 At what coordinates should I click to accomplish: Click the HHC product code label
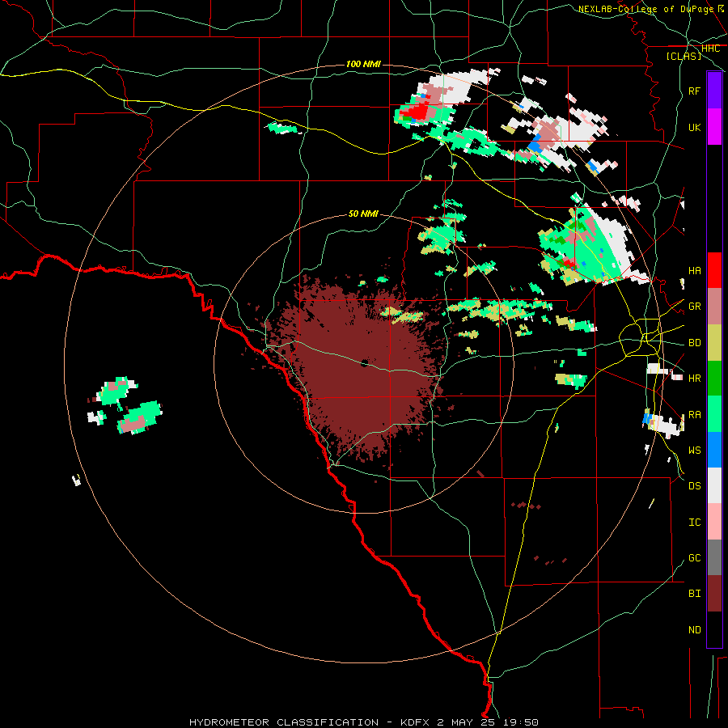(x=710, y=48)
